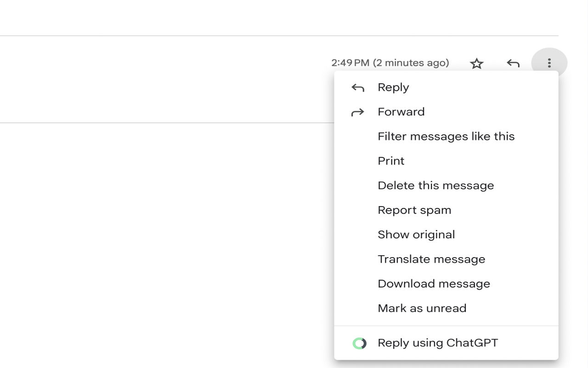This screenshot has height=368, width=588.
Task: Choose Delete this message
Action: 435,185
